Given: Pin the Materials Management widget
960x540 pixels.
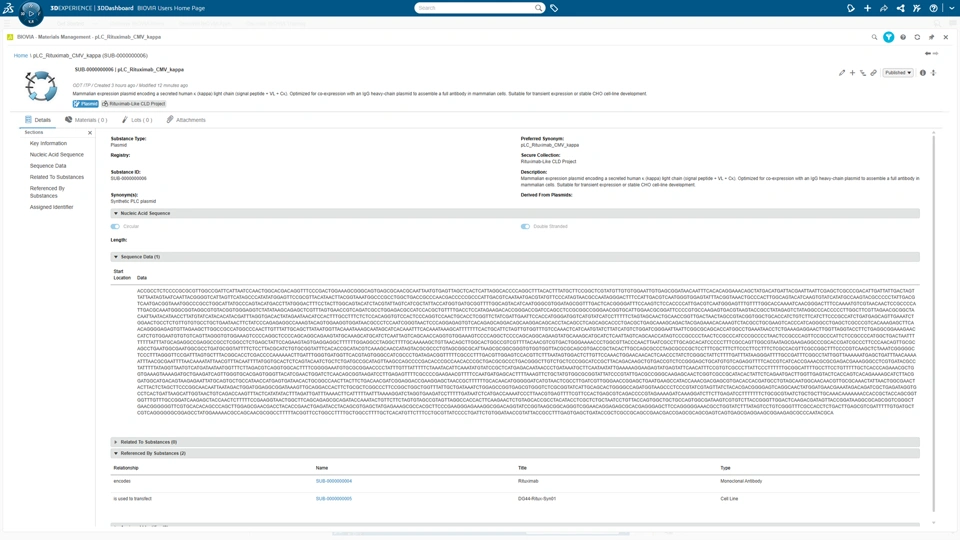Looking at the screenshot, I should tap(931, 37).
